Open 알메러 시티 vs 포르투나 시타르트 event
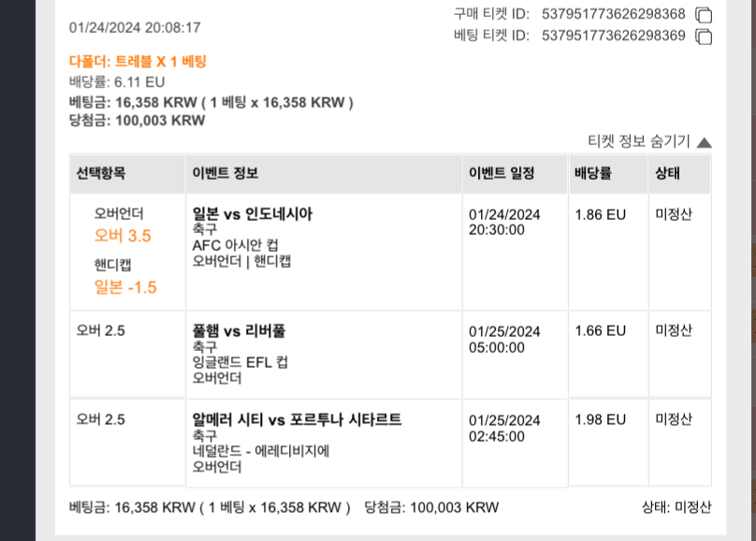The image size is (756, 541). tap(297, 419)
